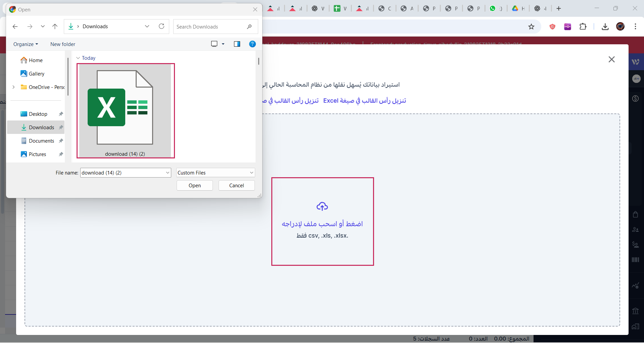Click the Excel template download link

(x=364, y=101)
